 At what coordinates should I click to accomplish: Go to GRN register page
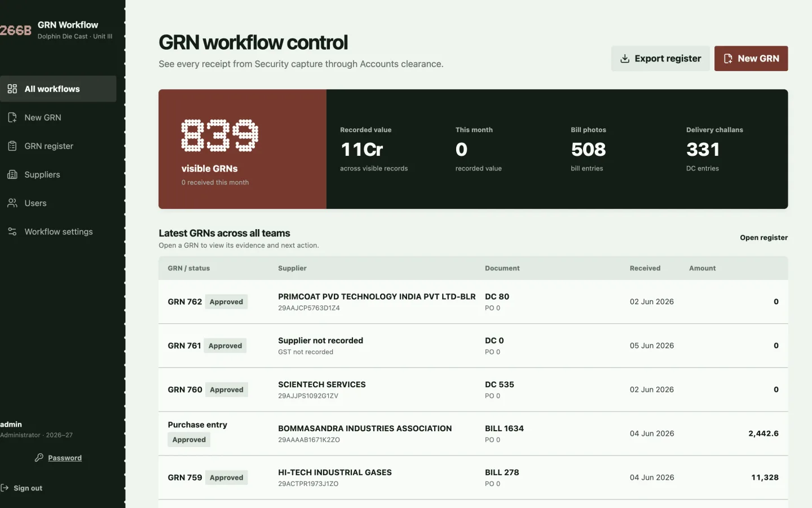(x=58, y=146)
